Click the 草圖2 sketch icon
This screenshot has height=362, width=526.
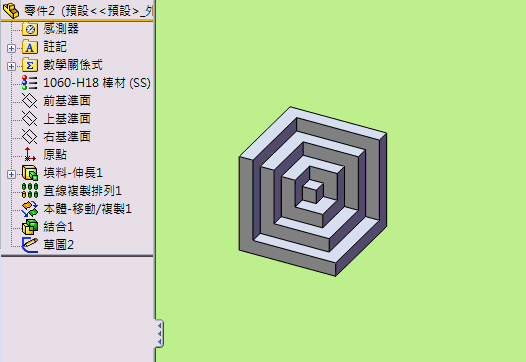[x=30, y=245]
